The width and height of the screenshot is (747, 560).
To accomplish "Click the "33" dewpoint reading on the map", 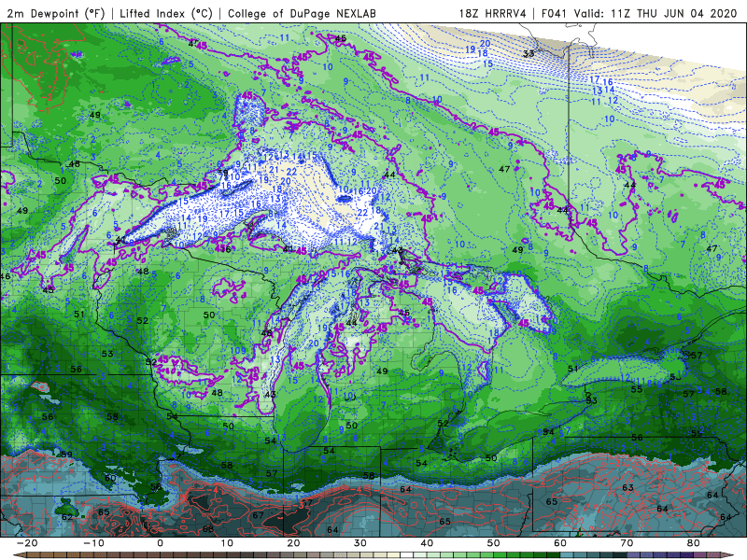I will click(529, 53).
